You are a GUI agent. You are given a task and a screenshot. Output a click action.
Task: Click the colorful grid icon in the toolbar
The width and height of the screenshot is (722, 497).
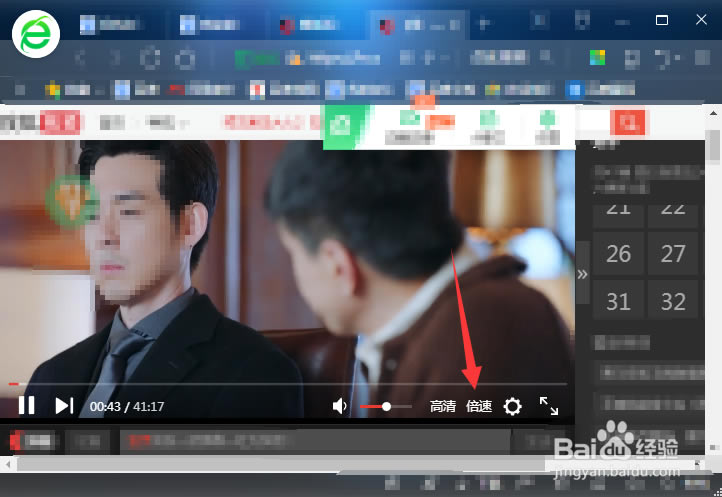(x=597, y=58)
